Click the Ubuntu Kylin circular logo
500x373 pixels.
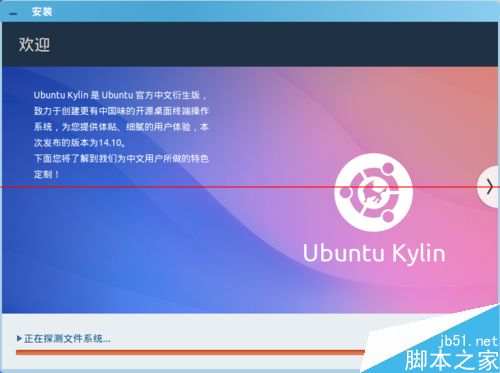coord(373,192)
